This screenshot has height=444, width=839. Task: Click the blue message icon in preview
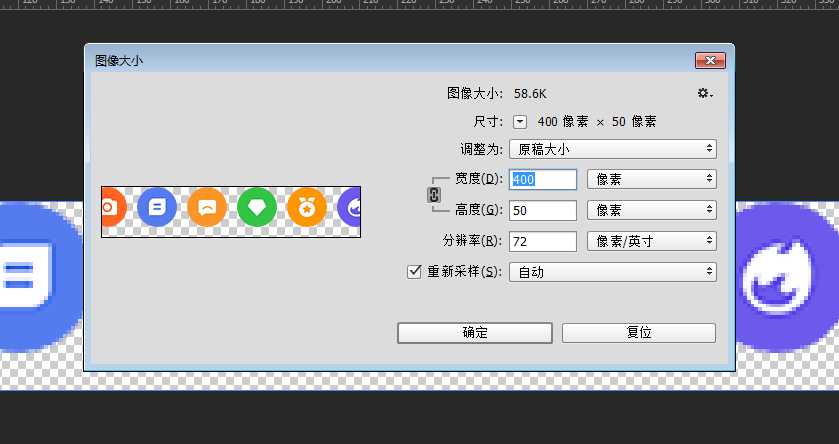tap(157, 207)
